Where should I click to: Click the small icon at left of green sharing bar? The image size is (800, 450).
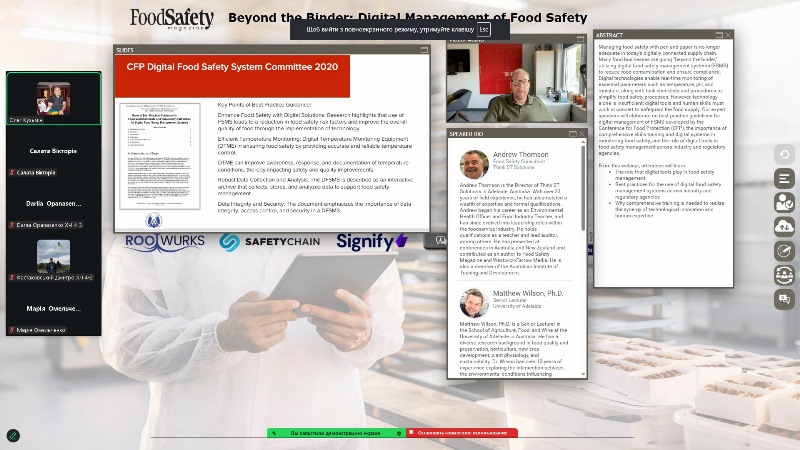coord(274,433)
